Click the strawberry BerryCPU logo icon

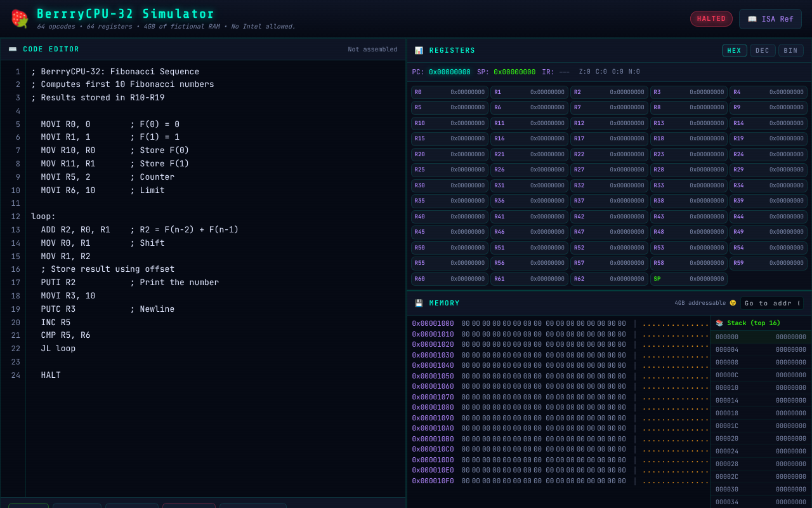pos(19,18)
